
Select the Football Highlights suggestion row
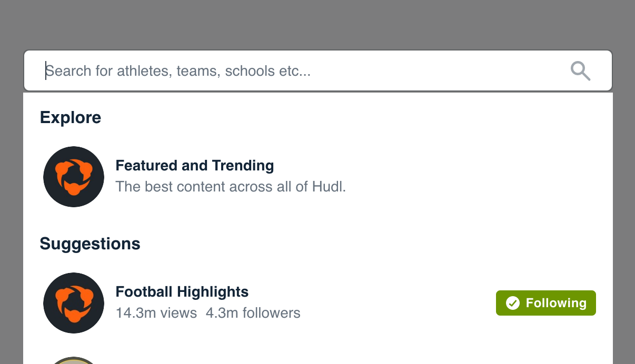tap(318, 303)
